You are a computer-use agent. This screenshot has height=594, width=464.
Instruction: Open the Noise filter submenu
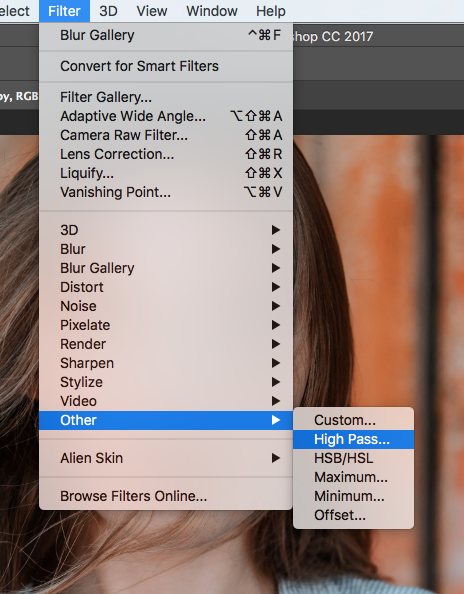[166, 306]
